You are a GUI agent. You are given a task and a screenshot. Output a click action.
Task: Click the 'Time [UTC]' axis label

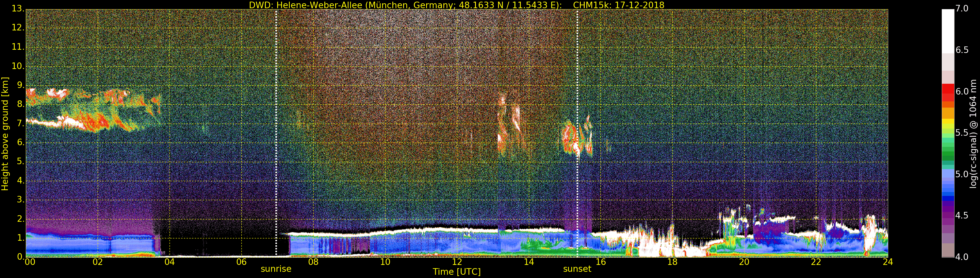[457, 272]
